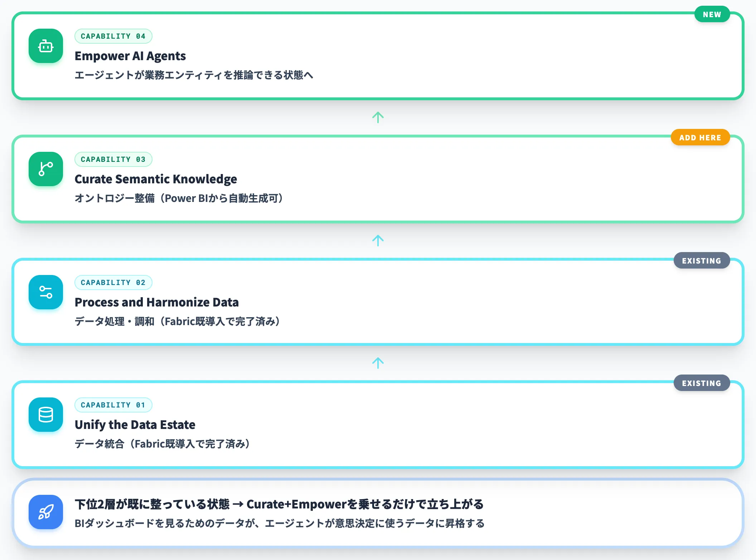The image size is (756, 560).
Task: Select the orange ADD HERE badge
Action: [x=700, y=137]
